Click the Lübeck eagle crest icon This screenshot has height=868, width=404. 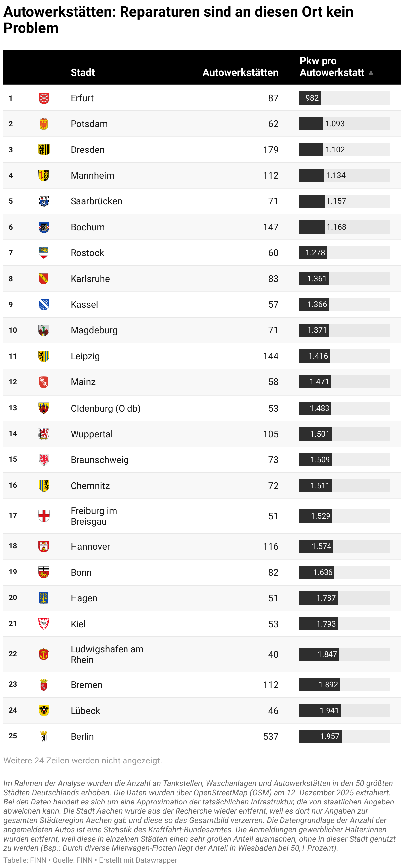tap(44, 710)
